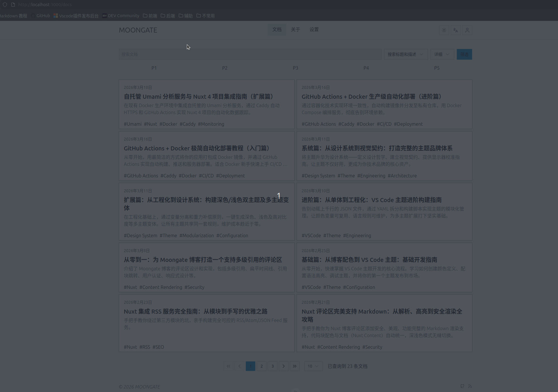Open the DEV Community bookmark icon
558x392 pixels.
[104, 16]
